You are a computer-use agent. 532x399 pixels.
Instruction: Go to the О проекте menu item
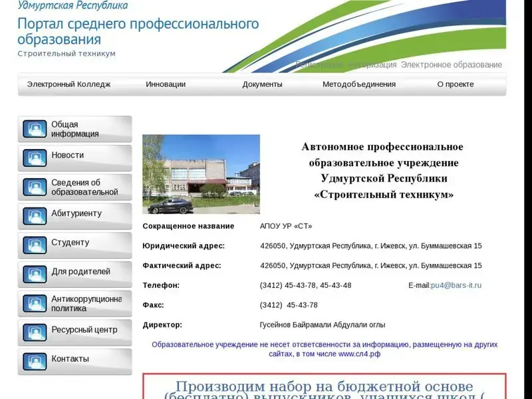[x=456, y=84]
